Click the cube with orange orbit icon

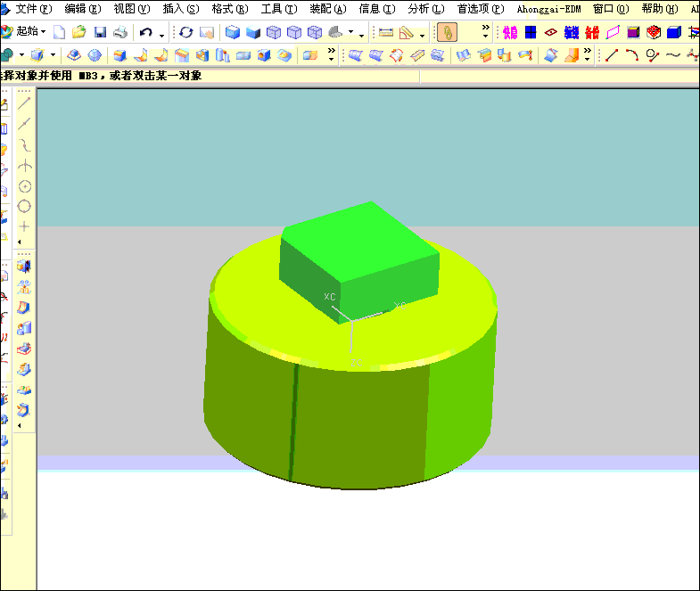pos(37,55)
